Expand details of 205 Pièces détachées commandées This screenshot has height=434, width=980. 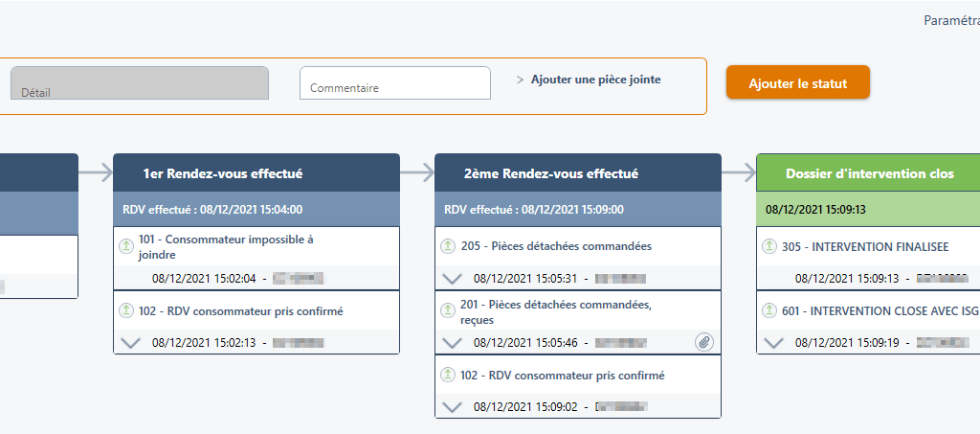[x=454, y=279]
